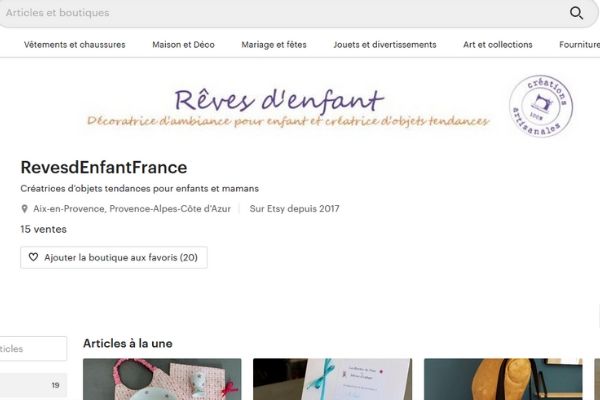
Task: Open the yellow chair product thumbnail
Action: 503,379
